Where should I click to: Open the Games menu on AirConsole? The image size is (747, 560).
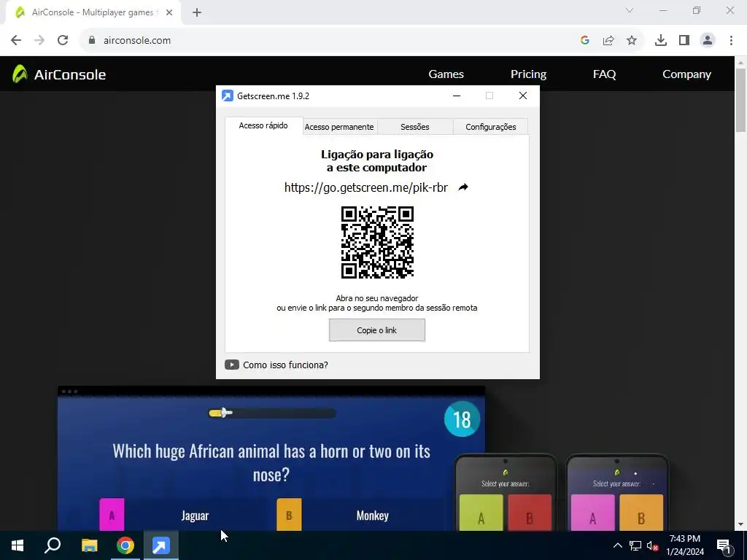(446, 74)
